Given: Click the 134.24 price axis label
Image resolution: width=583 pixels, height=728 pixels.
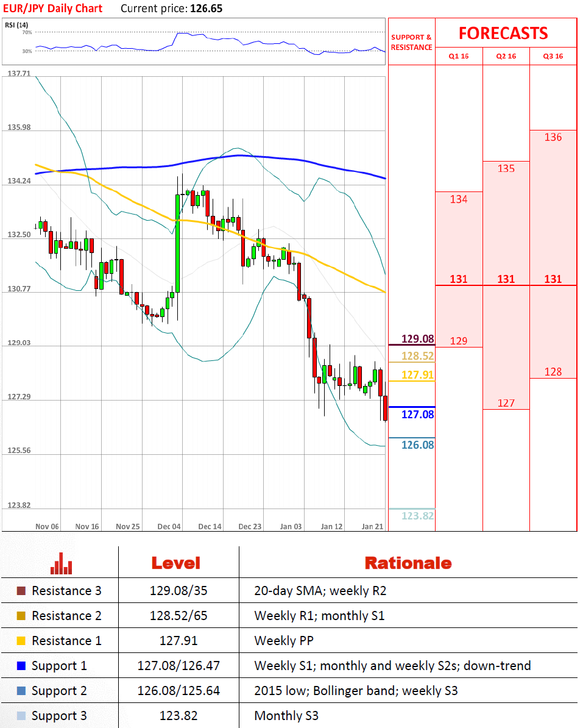Looking at the screenshot, I should click(19, 181).
